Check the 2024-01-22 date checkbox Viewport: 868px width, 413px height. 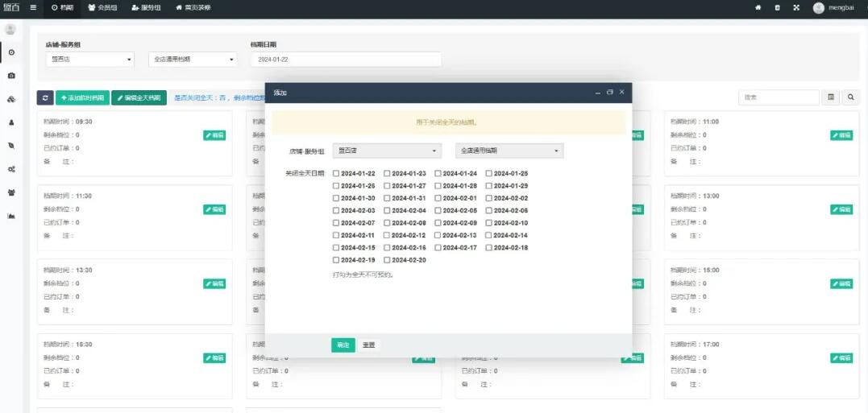pyautogui.click(x=336, y=173)
